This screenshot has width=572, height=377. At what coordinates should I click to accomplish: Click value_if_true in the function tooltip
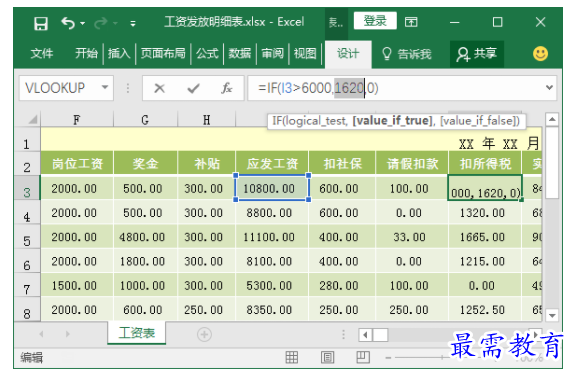(394, 120)
